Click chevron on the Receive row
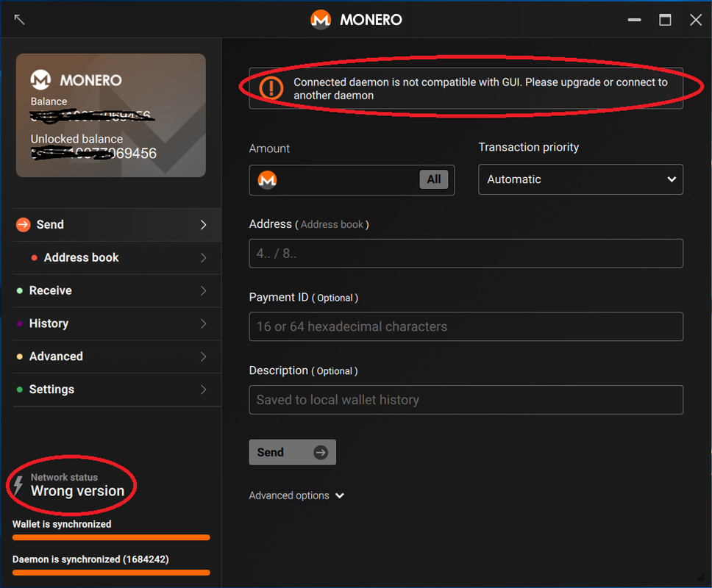 click(x=204, y=291)
